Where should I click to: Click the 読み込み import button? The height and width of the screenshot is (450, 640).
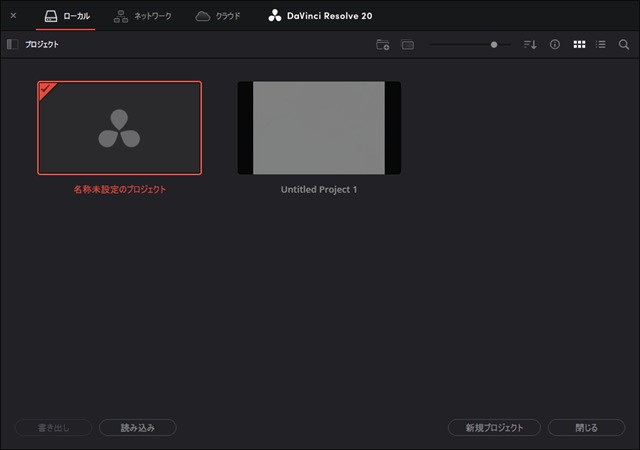click(x=138, y=428)
